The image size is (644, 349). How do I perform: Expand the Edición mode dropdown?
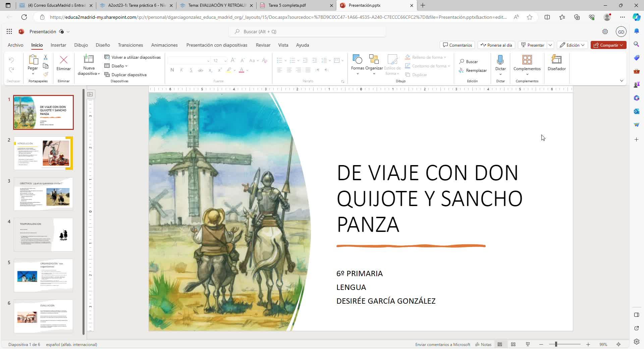[x=572, y=45]
